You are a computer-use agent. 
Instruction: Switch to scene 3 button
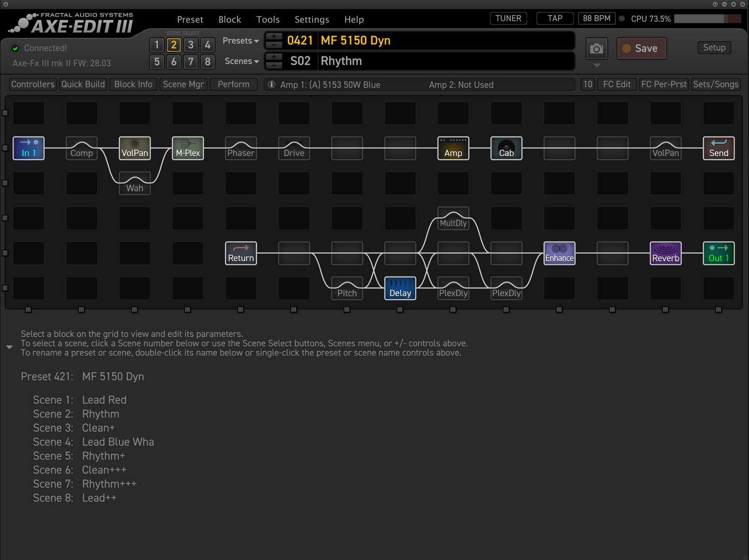tap(191, 45)
